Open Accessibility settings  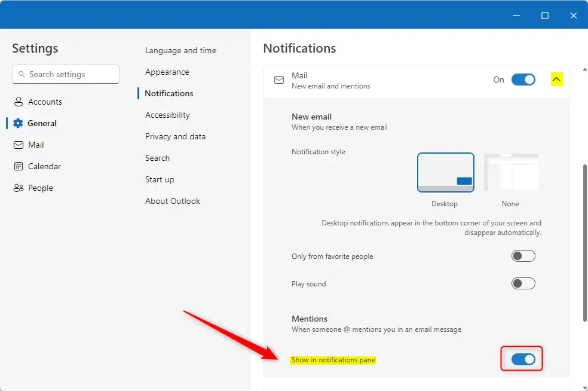click(x=168, y=115)
